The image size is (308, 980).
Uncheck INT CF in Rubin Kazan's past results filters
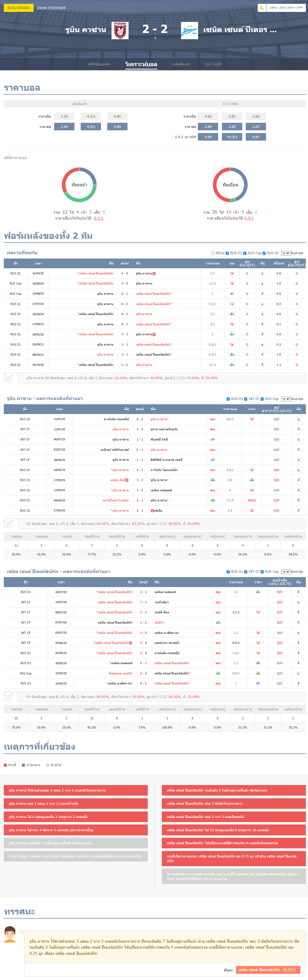tap(245, 399)
